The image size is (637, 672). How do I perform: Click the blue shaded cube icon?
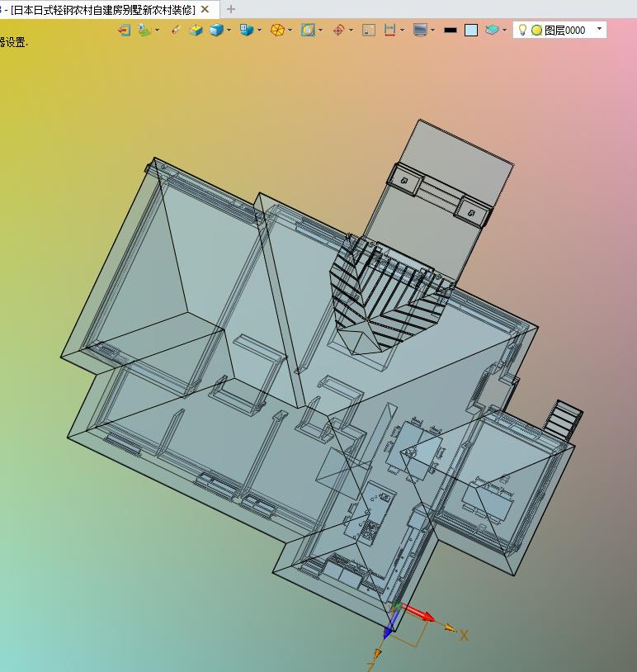[x=216, y=30]
